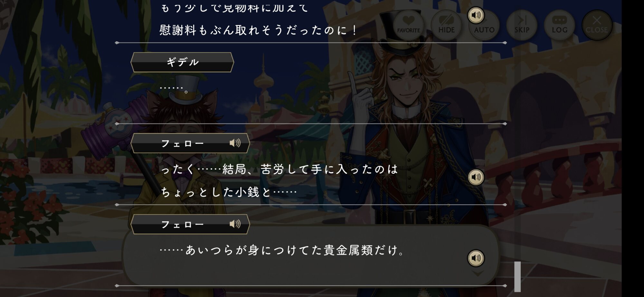The image size is (644, 297).
Task: Click the log scrollbar thumb
Action: 517,277
